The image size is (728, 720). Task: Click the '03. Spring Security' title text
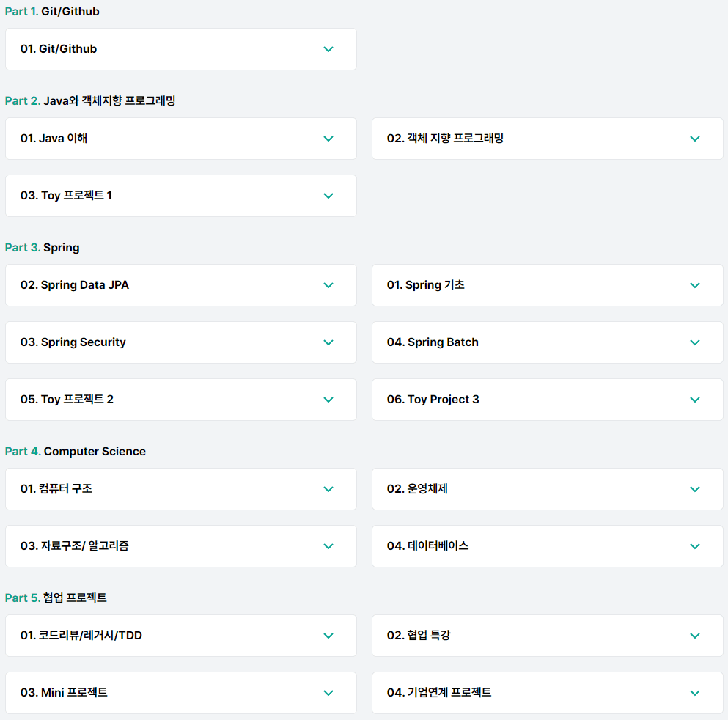(73, 342)
